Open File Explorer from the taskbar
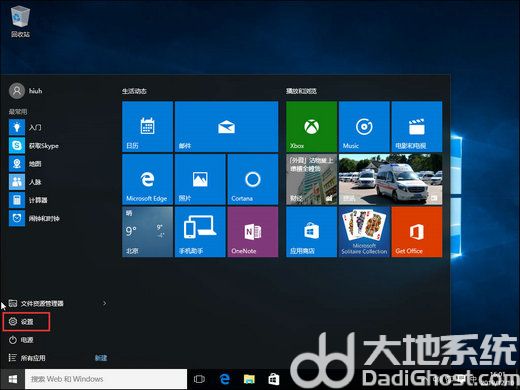The height and width of the screenshot is (390, 520). (x=249, y=379)
